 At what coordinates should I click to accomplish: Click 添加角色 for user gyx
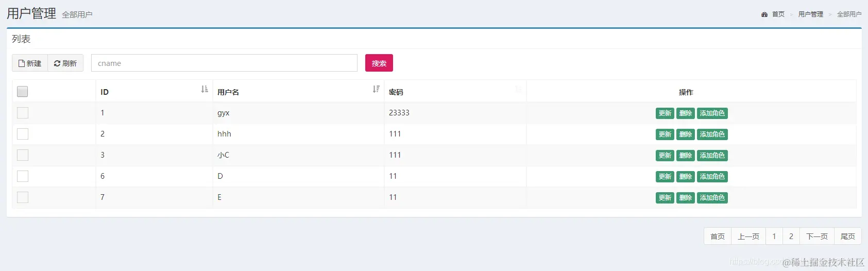[x=712, y=113]
